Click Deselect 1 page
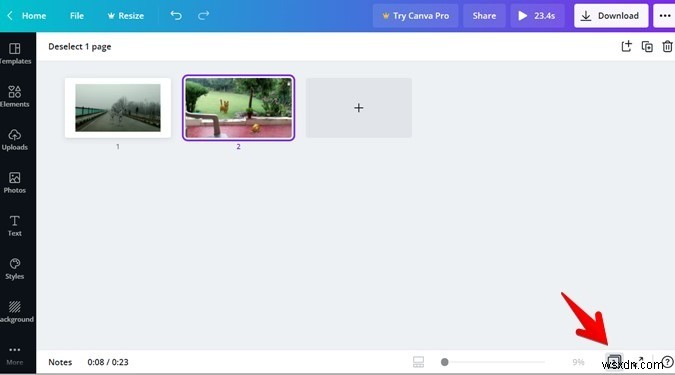 (80, 46)
